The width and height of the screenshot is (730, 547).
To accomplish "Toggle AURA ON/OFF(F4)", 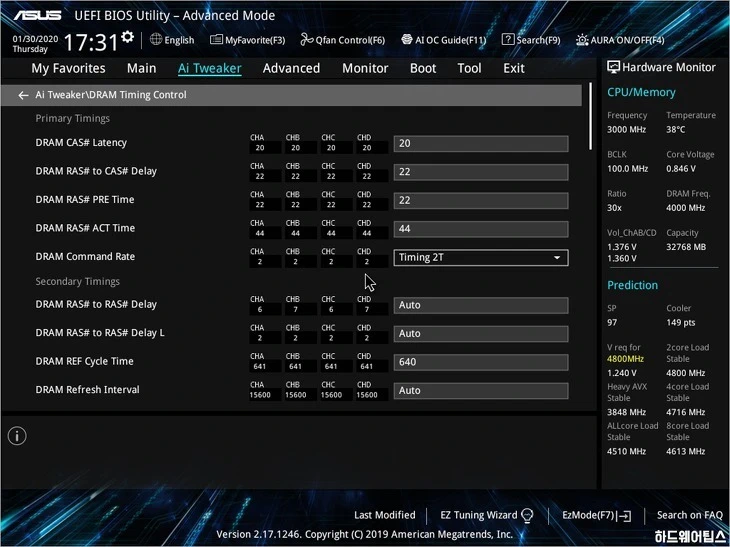I will 620,40.
